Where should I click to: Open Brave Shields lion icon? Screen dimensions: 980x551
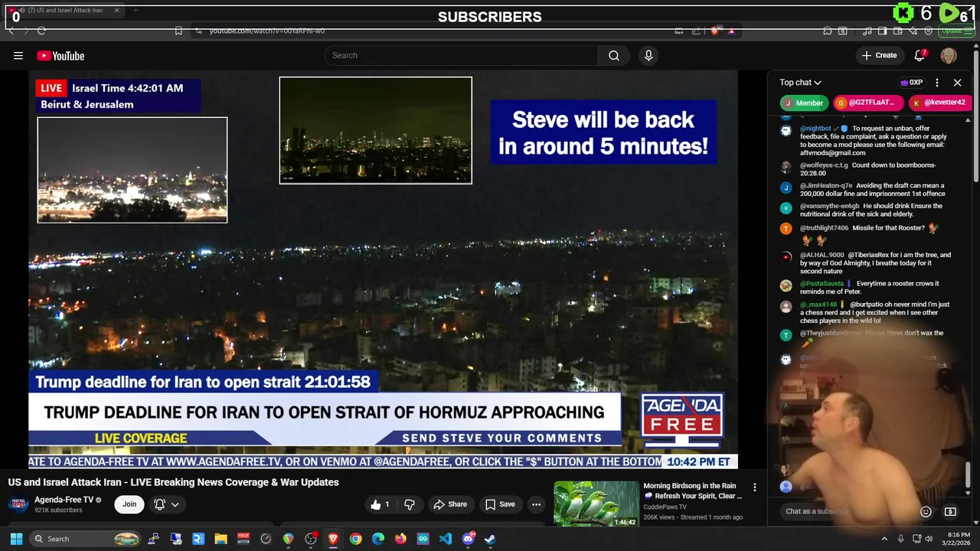point(714,31)
